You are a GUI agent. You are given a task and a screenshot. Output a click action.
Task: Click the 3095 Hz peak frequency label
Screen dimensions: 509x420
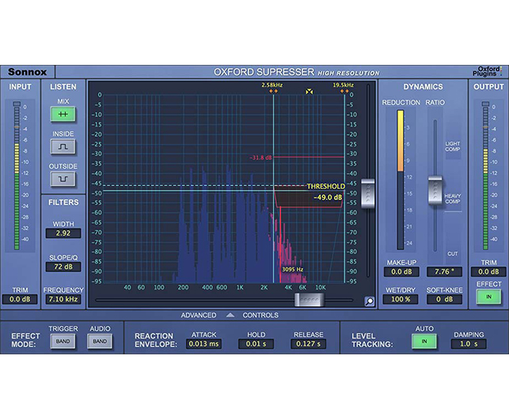292,270
